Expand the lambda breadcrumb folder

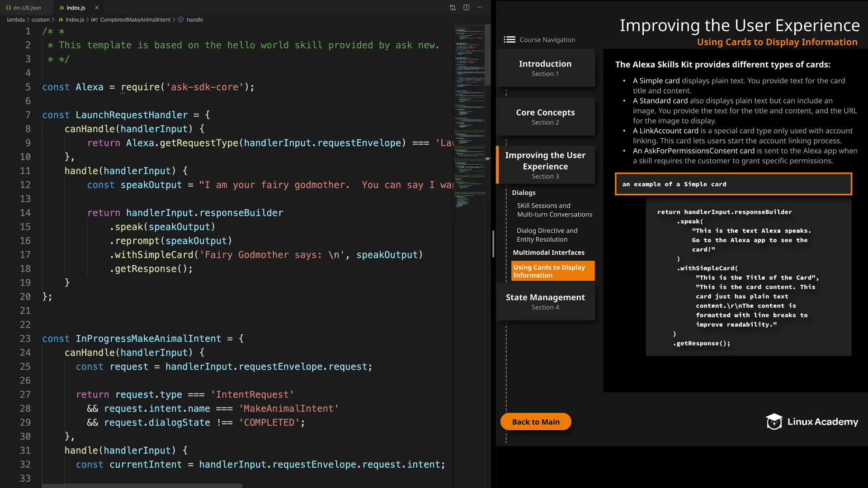pos(15,20)
